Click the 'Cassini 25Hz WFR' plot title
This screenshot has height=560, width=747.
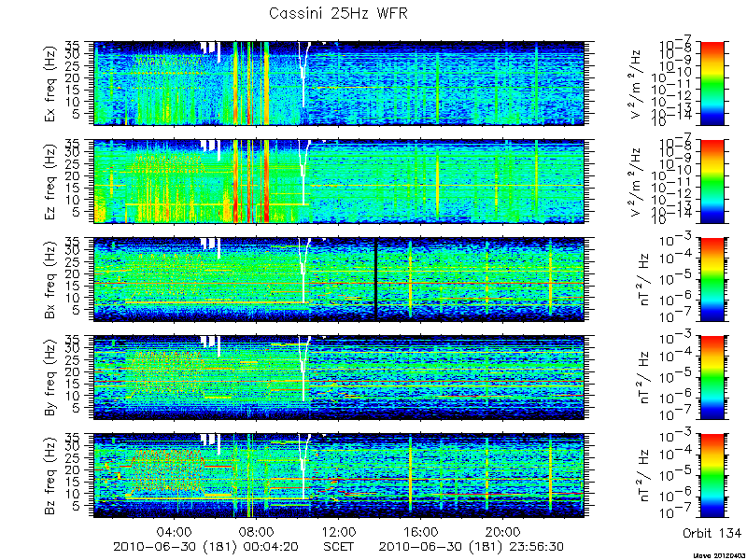pyautogui.click(x=338, y=13)
